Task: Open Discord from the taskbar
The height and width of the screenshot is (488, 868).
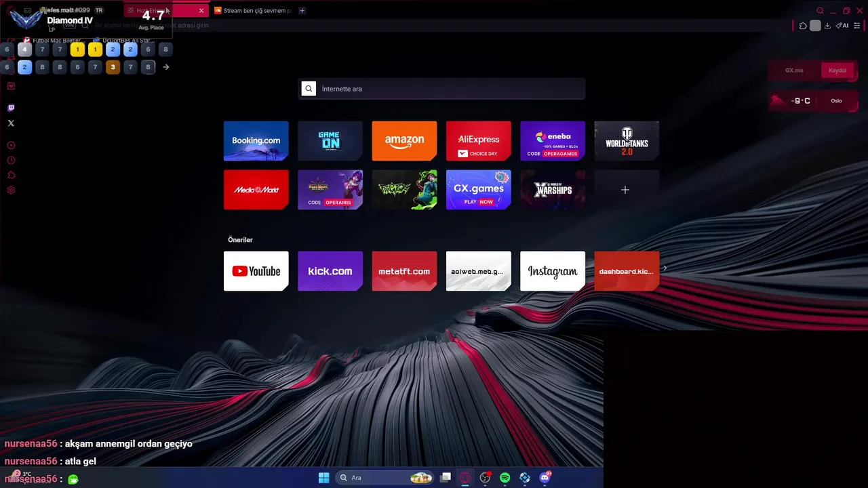Action: tap(545, 478)
